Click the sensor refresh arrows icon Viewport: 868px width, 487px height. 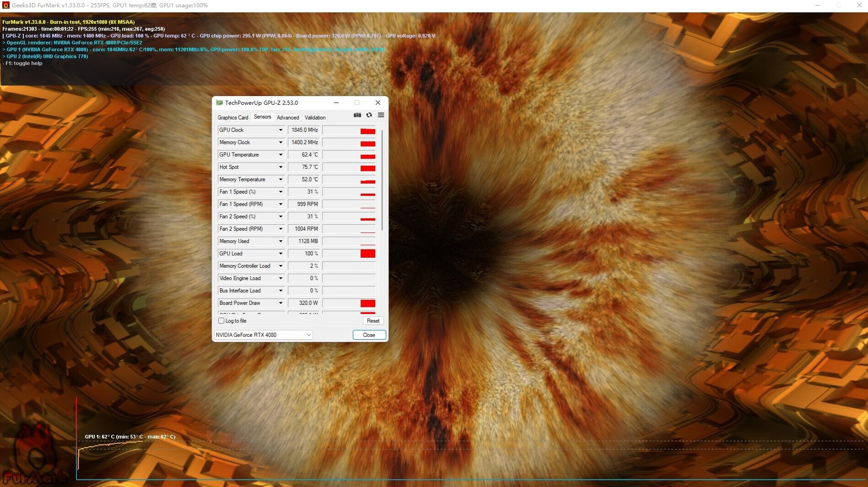tap(369, 115)
